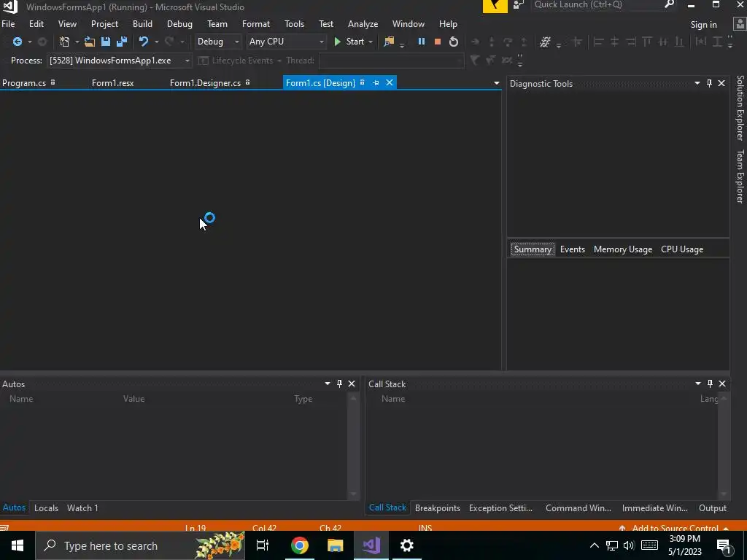Image resolution: width=747 pixels, height=560 pixels.
Task: Open the Help menu
Action: point(448,24)
